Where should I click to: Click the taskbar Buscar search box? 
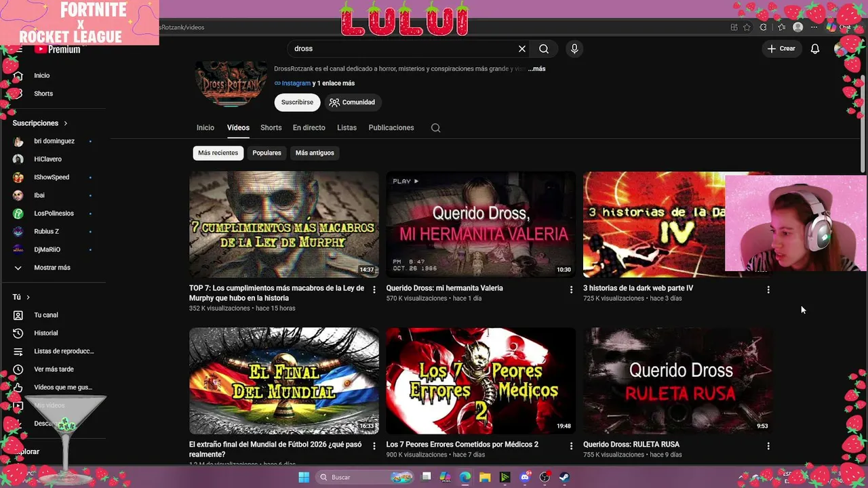pyautogui.click(x=366, y=477)
